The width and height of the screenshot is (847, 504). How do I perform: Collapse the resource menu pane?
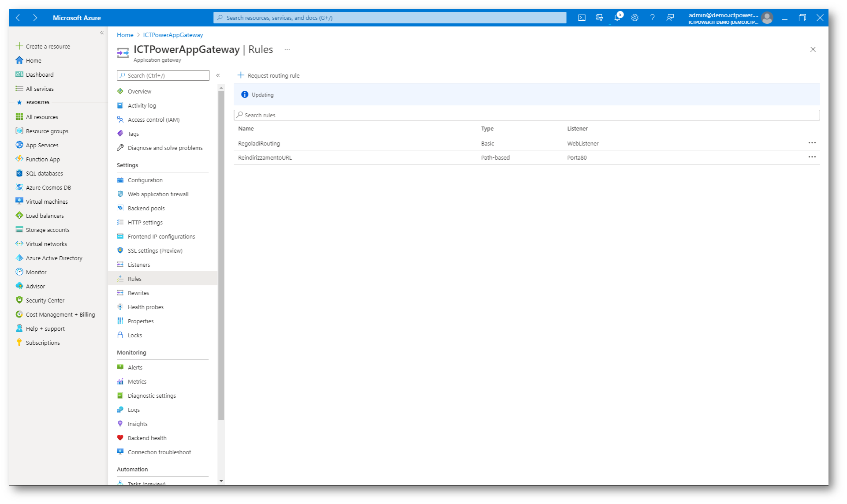(218, 75)
